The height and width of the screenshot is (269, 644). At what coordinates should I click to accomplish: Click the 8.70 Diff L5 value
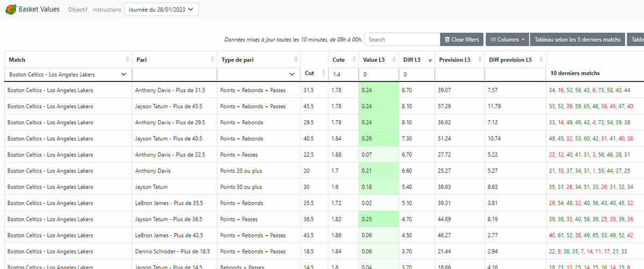[x=407, y=90]
